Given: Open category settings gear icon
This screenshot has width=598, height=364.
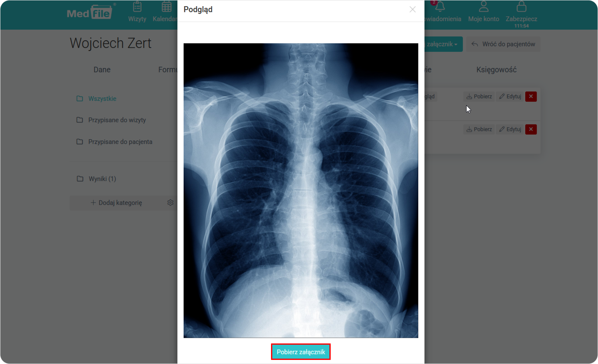Looking at the screenshot, I should coord(170,203).
